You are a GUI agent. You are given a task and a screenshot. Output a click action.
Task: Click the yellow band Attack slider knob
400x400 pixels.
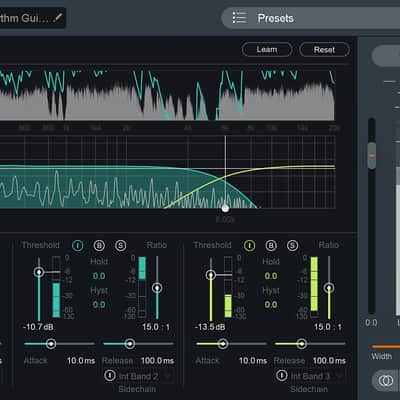click(x=223, y=344)
